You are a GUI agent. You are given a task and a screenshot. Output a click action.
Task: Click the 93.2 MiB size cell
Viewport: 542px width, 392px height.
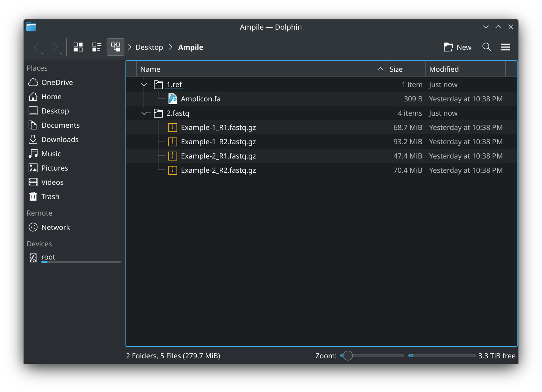coord(408,142)
